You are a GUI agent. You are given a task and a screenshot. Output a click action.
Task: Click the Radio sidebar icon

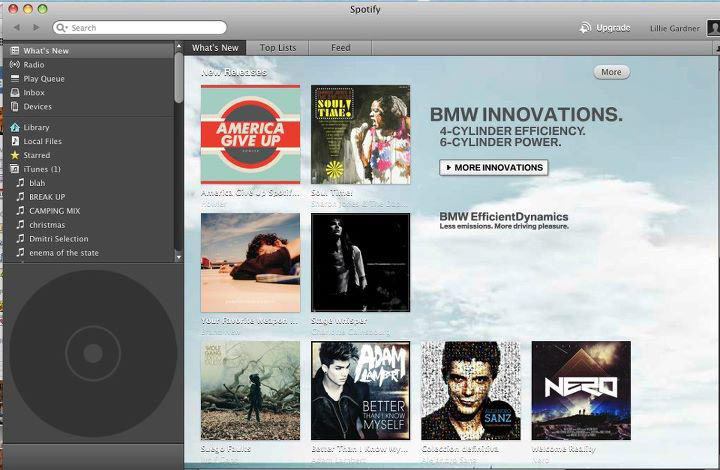pos(15,64)
